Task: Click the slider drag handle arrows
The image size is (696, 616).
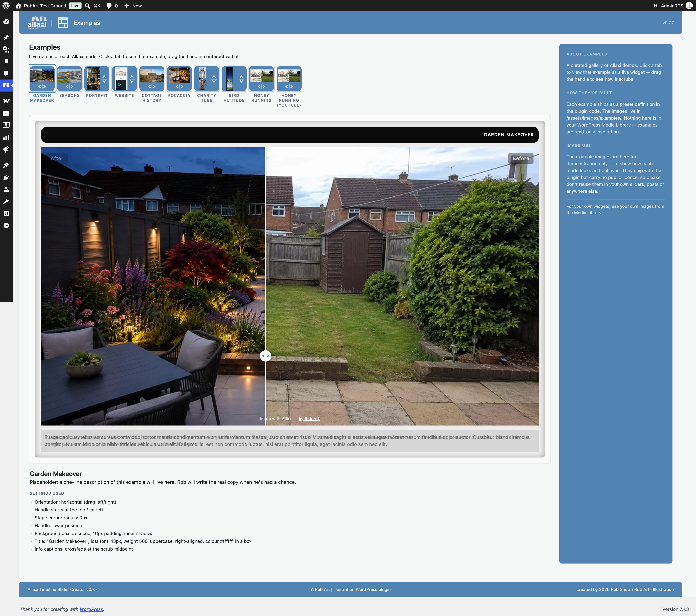Action: coord(266,356)
